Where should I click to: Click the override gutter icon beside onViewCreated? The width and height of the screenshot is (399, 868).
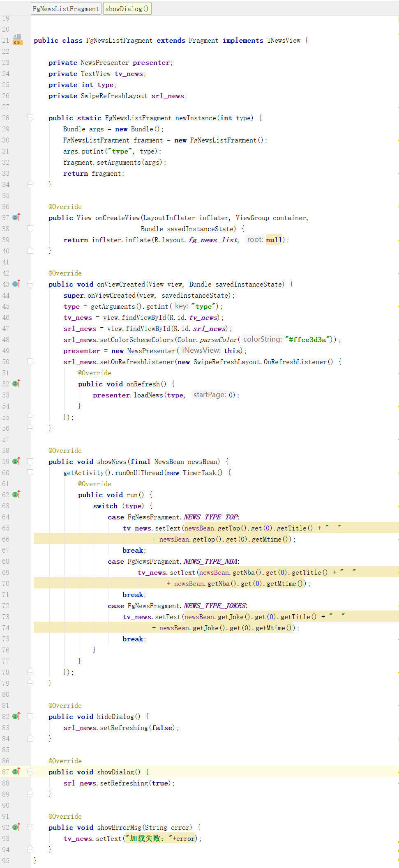tap(16, 284)
